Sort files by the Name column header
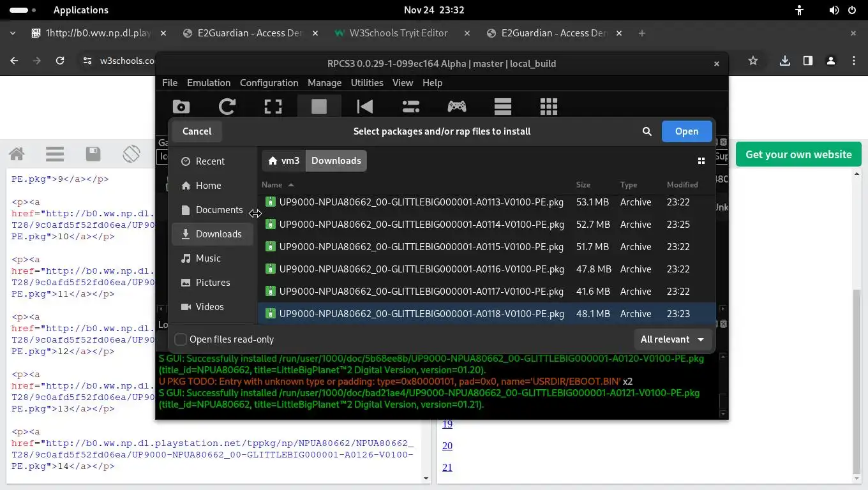Image resolution: width=868 pixels, height=490 pixels. pyautogui.click(x=278, y=185)
